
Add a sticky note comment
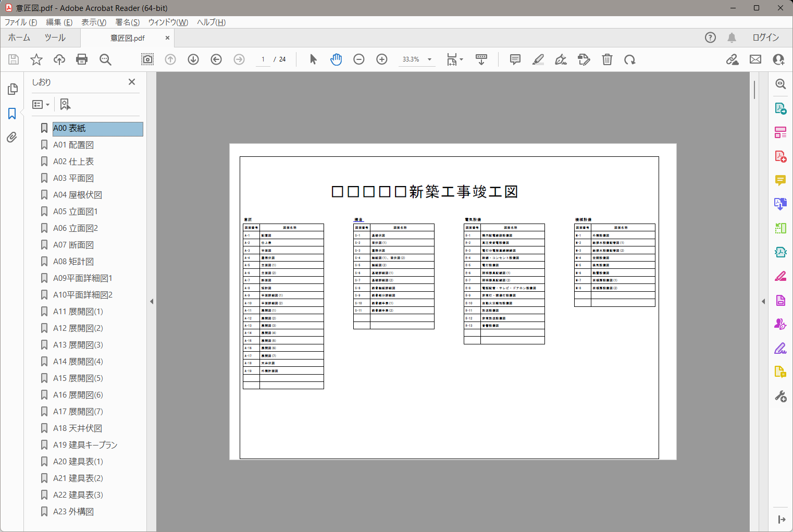[x=515, y=59]
